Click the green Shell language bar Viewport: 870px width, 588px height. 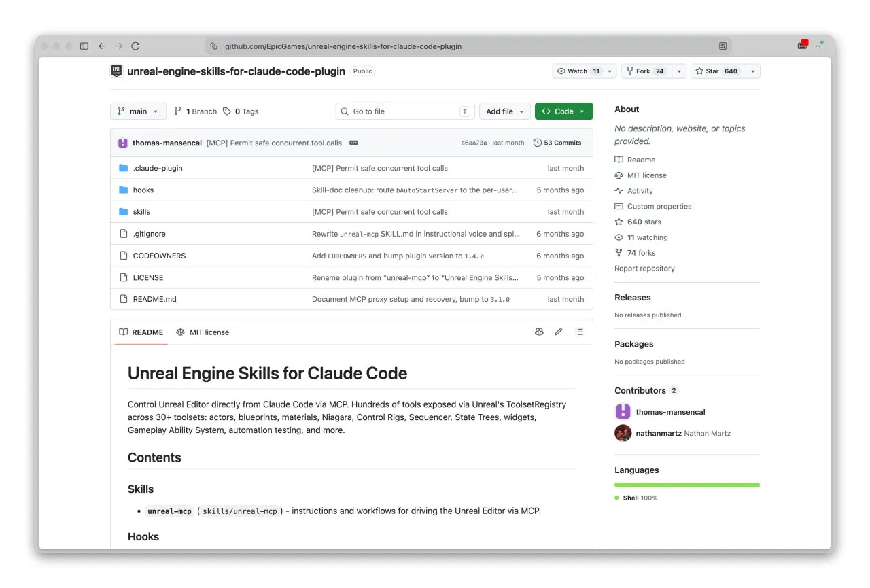click(x=687, y=485)
